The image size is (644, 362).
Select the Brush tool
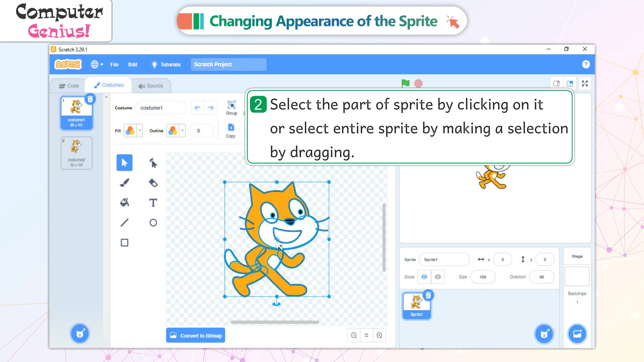(x=124, y=183)
